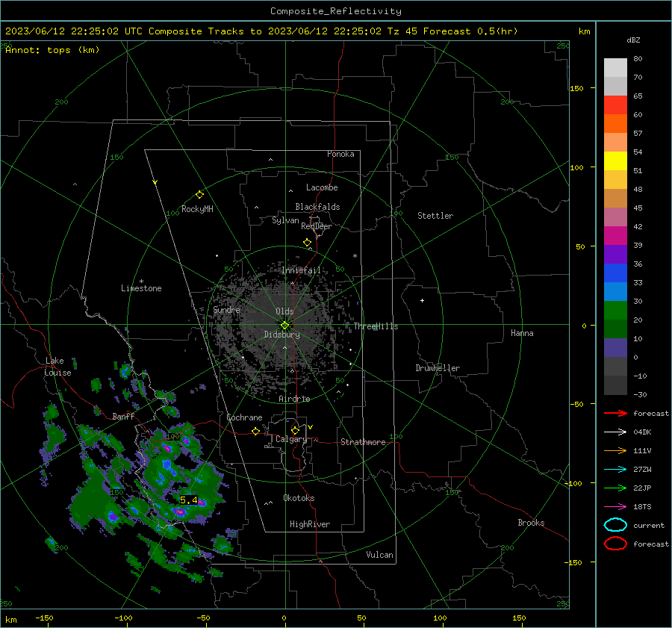Click the Lacombe city label

[x=322, y=187]
